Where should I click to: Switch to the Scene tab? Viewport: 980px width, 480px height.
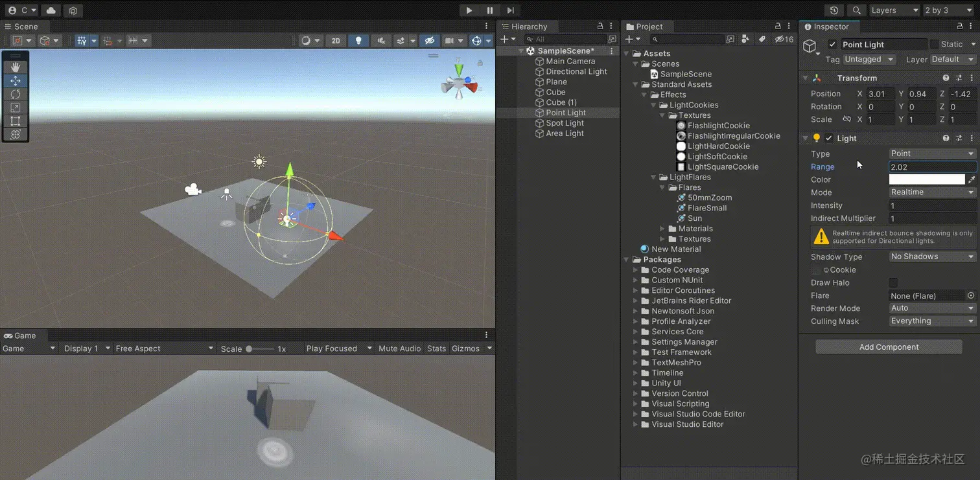click(25, 27)
